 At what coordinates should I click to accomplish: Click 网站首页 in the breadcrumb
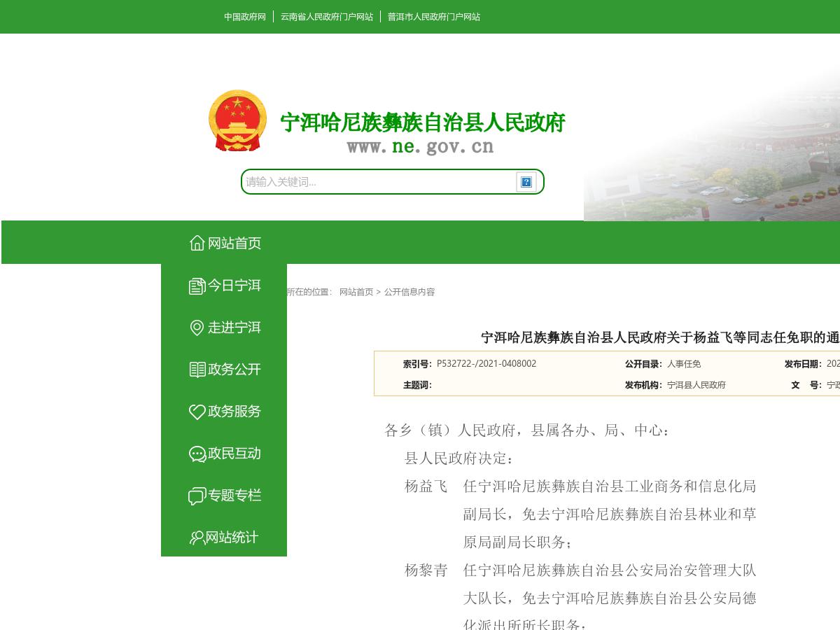click(356, 292)
